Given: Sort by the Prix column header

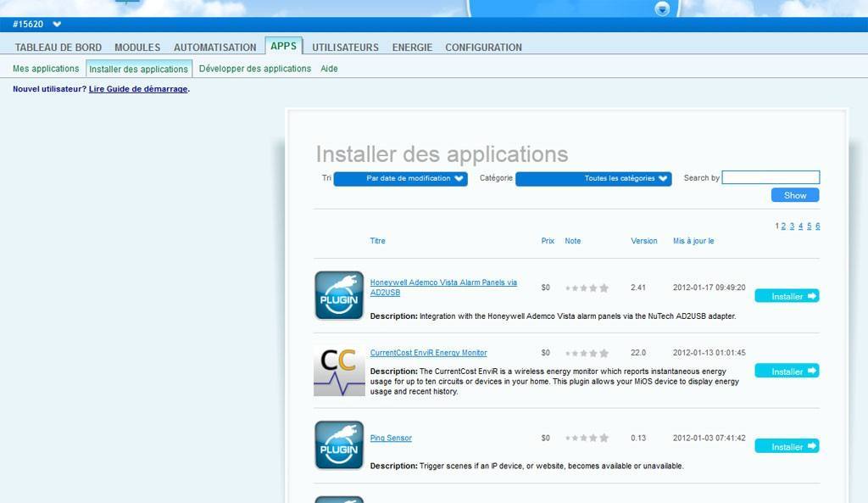Looking at the screenshot, I should [548, 241].
